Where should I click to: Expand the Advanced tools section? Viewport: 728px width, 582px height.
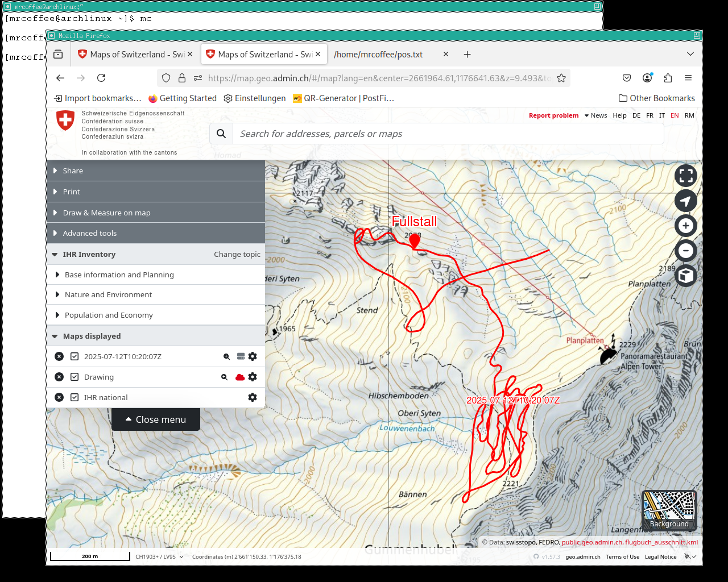click(155, 233)
